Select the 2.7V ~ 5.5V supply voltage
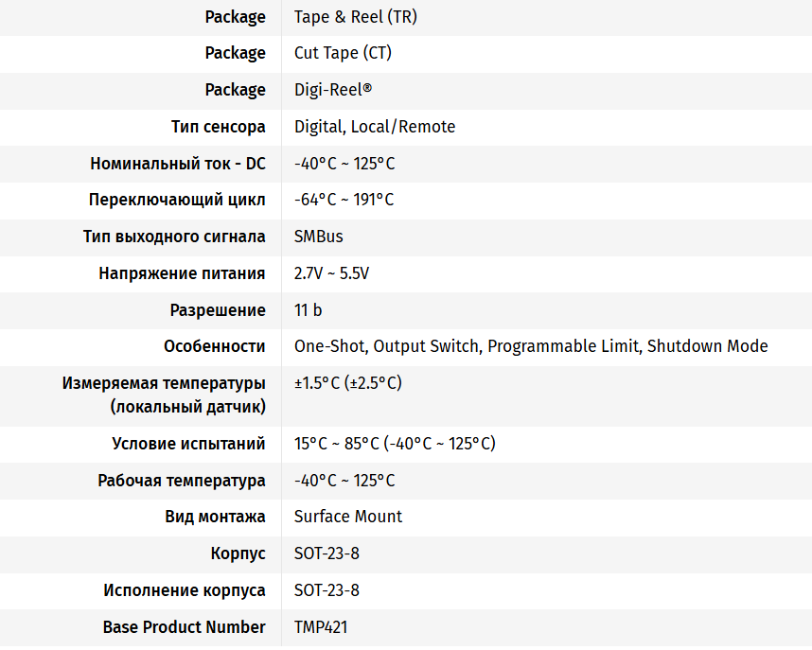This screenshot has width=812, height=650. click(x=331, y=273)
